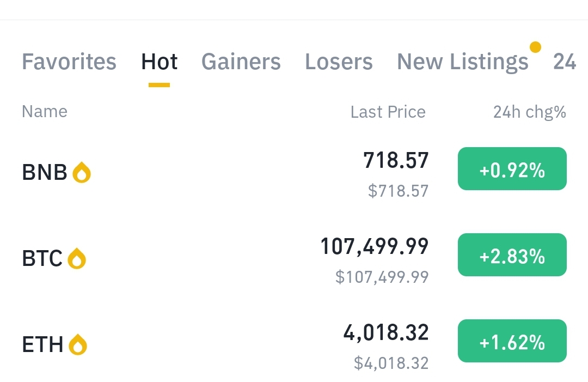Open the BTC price 107,499.99
The width and height of the screenshot is (588, 382).
375,247
